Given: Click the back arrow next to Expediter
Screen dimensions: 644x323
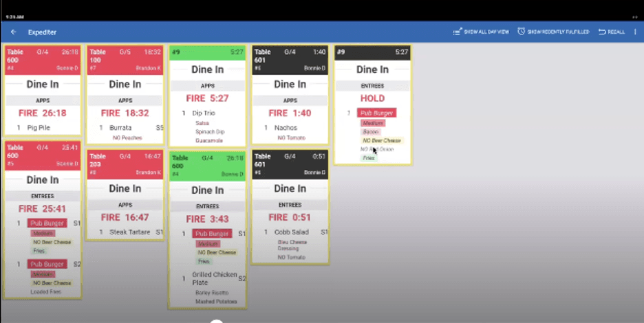Looking at the screenshot, I should click(x=13, y=32).
